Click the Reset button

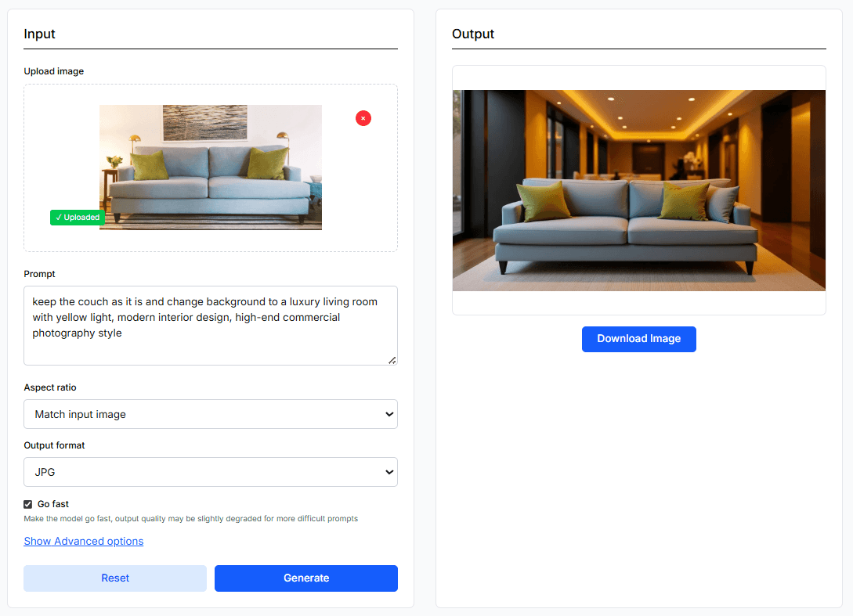pyautogui.click(x=115, y=578)
